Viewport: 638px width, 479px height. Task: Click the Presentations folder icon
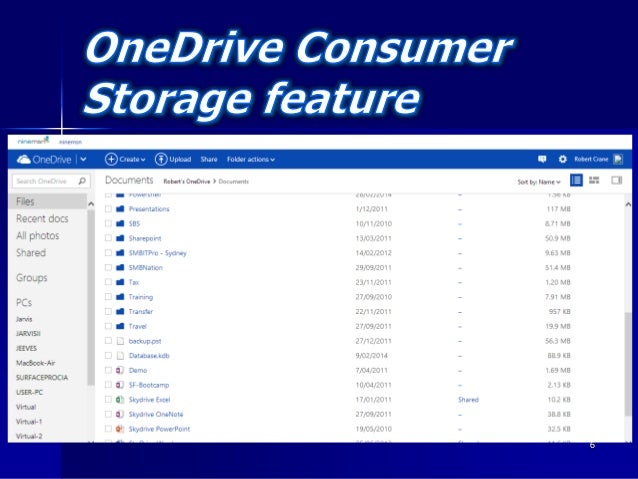pos(120,209)
